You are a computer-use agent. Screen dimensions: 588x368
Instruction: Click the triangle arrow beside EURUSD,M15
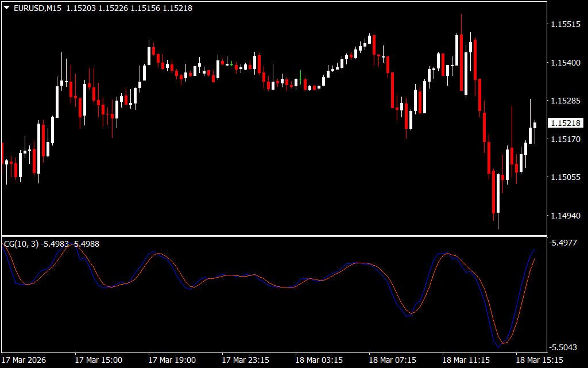coord(6,9)
